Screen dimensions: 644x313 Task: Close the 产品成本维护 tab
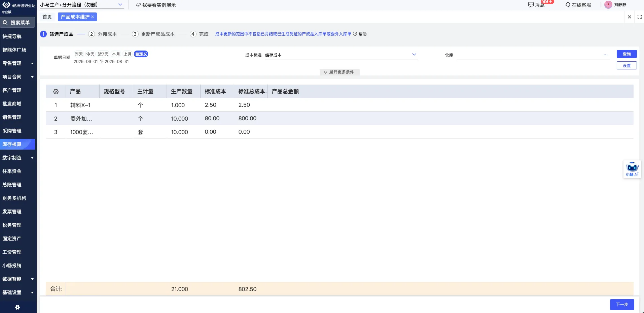pyautogui.click(x=93, y=17)
